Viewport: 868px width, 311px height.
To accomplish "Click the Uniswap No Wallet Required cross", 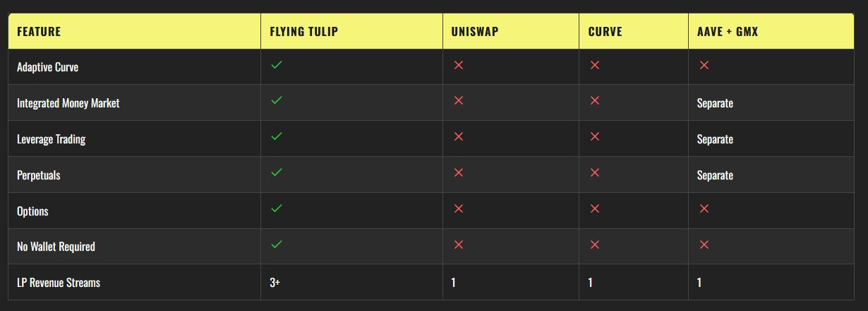I will [x=458, y=245].
